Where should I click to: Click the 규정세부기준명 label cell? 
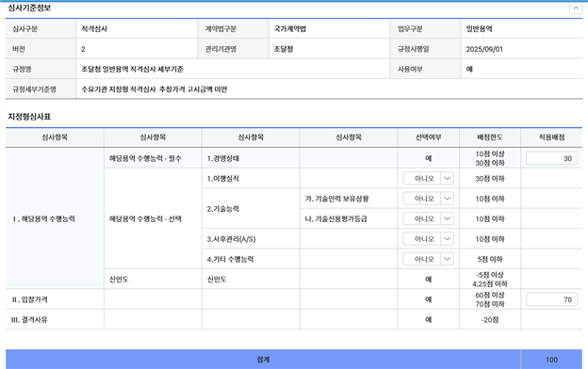point(41,89)
